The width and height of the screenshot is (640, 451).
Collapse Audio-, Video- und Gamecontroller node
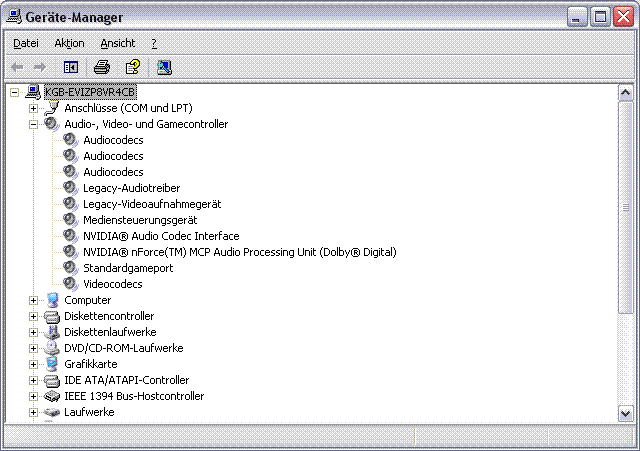click(x=33, y=124)
